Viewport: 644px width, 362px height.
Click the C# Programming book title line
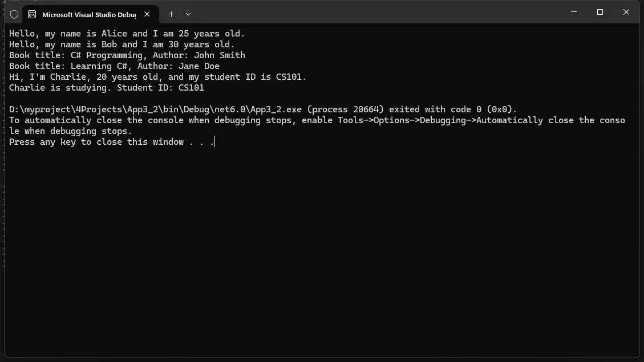[127, 55]
